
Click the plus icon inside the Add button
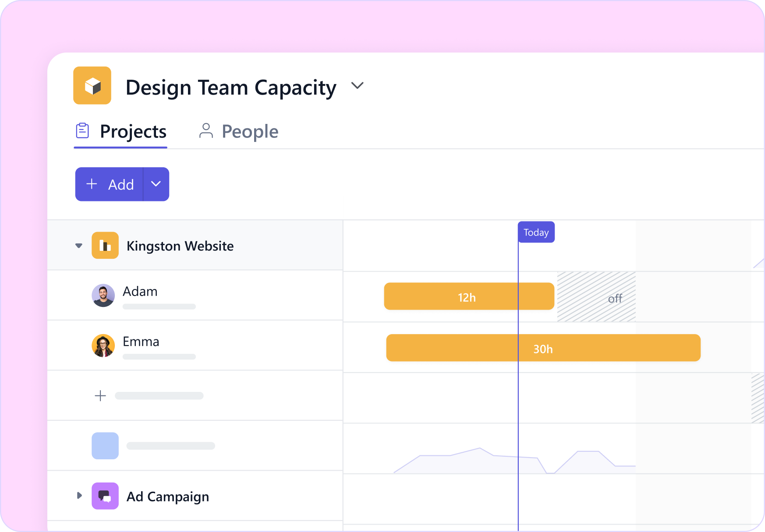pyautogui.click(x=92, y=184)
